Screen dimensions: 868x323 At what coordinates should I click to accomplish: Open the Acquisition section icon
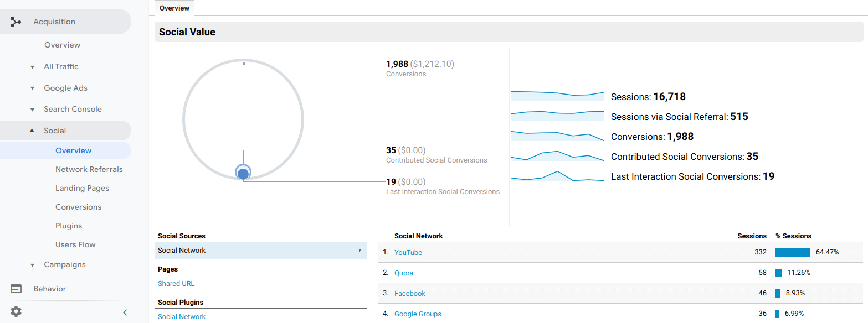pyautogui.click(x=16, y=22)
